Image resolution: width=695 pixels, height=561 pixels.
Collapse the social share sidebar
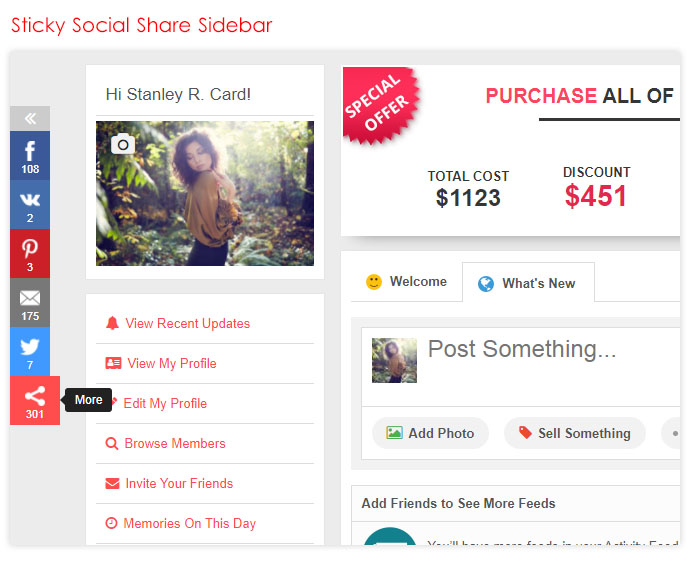[x=30, y=118]
